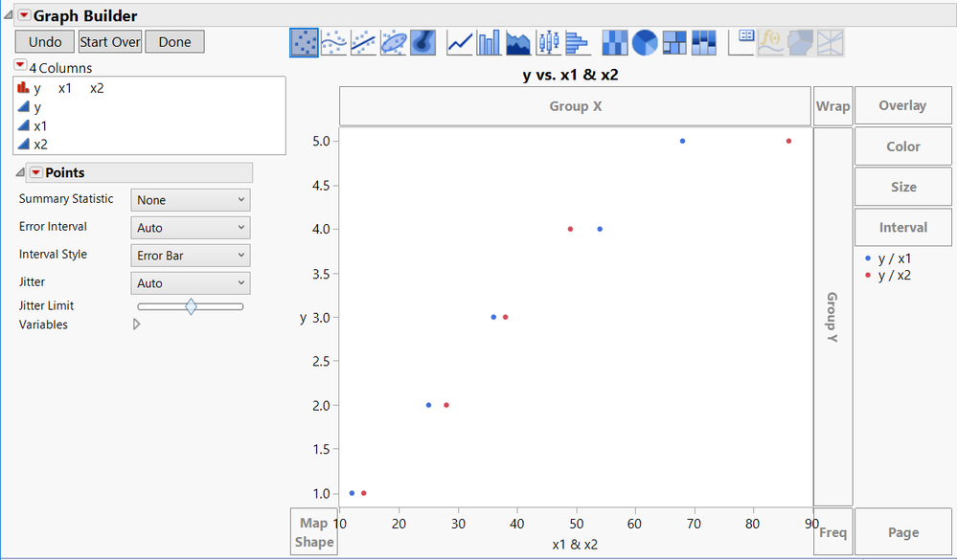This screenshot has height=560, width=957.
Task: Click the Overlay drop zone
Action: click(x=902, y=105)
